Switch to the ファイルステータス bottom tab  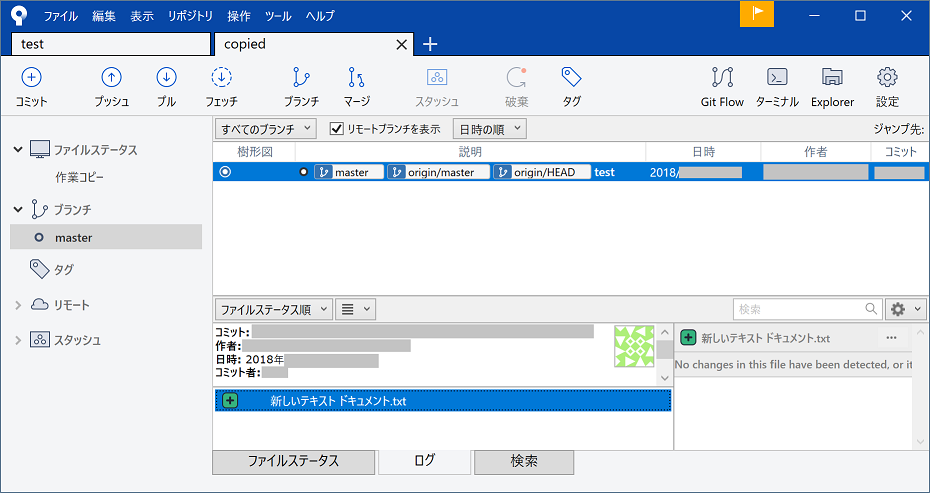293,461
